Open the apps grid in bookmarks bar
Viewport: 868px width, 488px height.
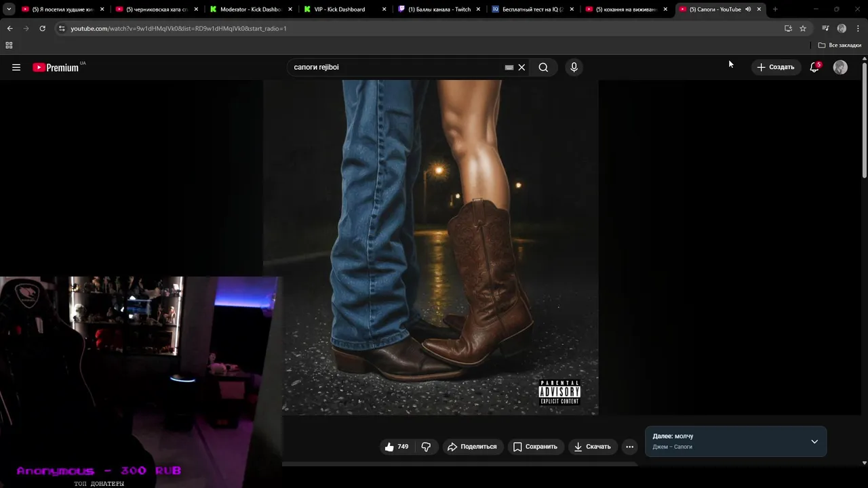[9, 45]
